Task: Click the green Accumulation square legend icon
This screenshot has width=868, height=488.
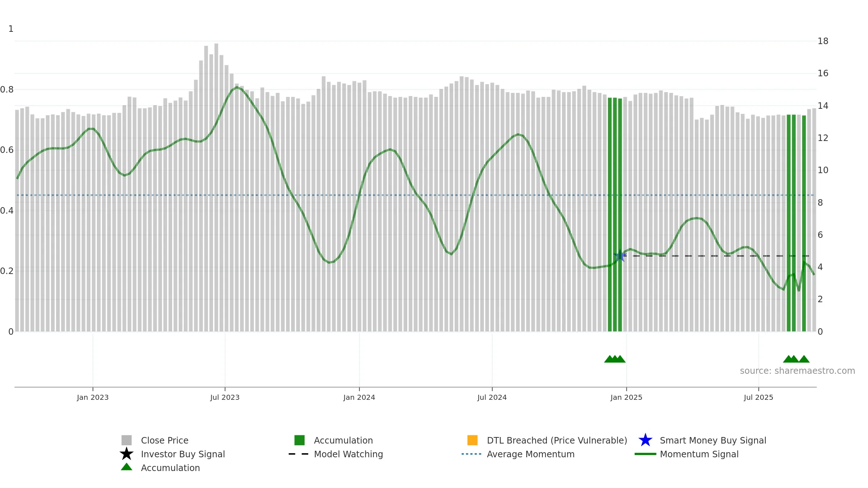Action: click(299, 440)
